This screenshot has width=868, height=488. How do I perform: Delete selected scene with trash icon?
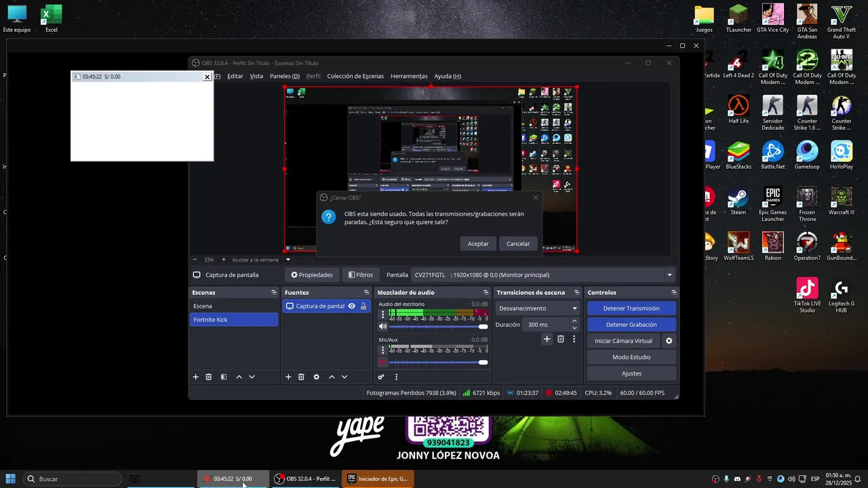tap(209, 377)
